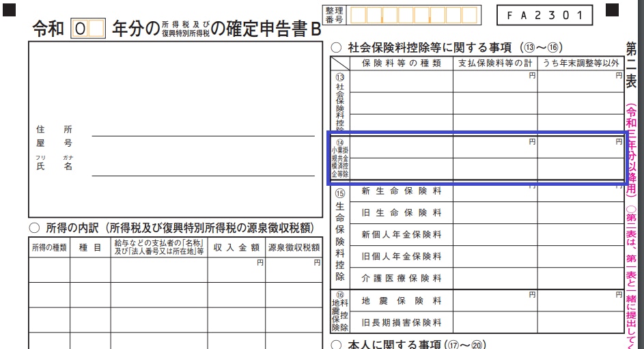This screenshot has width=644, height=349.
Task: Click 旧生命保険料 支払保険料等の計 cell
Action: (495, 212)
